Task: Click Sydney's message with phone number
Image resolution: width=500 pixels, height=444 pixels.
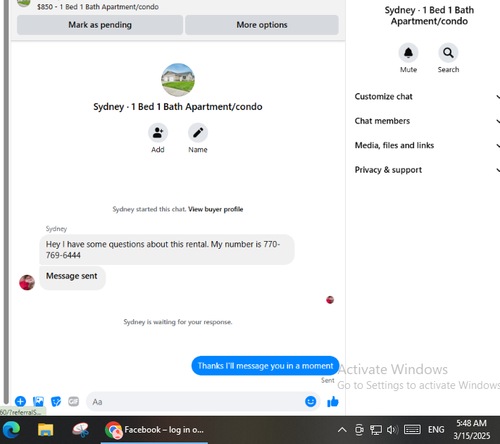Action: click(167, 250)
